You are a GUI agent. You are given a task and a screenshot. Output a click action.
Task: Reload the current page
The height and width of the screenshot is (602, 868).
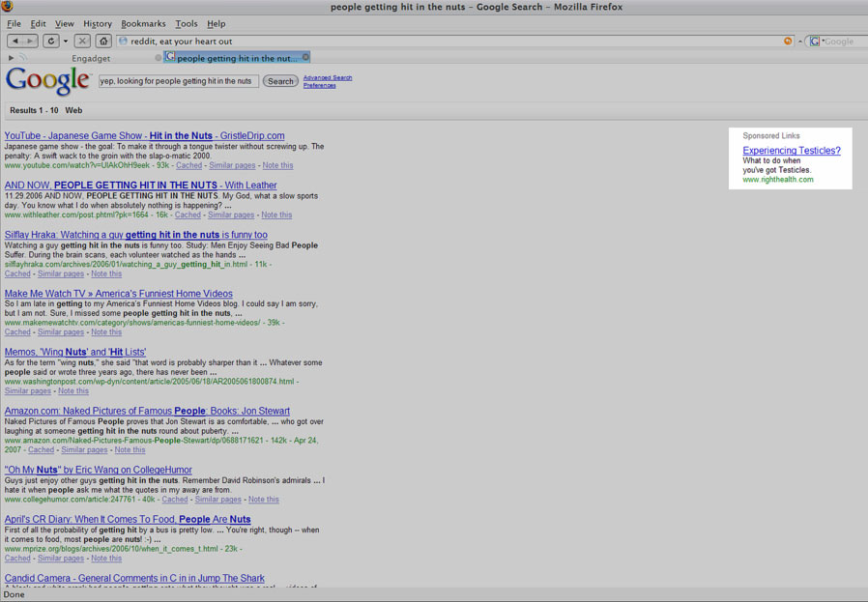[51, 41]
